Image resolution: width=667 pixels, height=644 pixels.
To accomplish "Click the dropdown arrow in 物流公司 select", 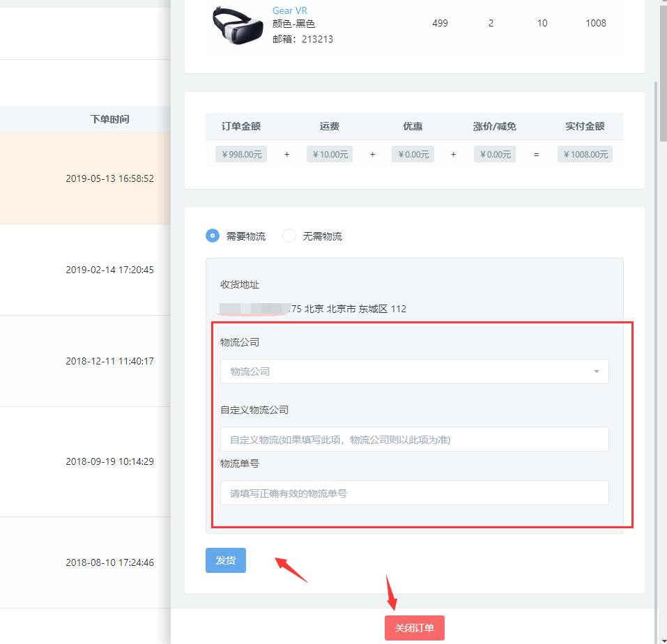I will tap(597, 371).
